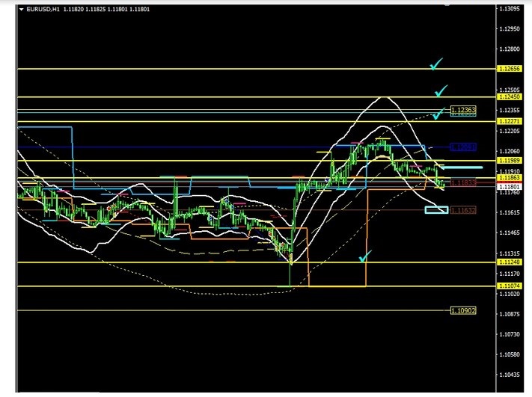Select the yellow 1.12656 price axis marker

pos(508,69)
